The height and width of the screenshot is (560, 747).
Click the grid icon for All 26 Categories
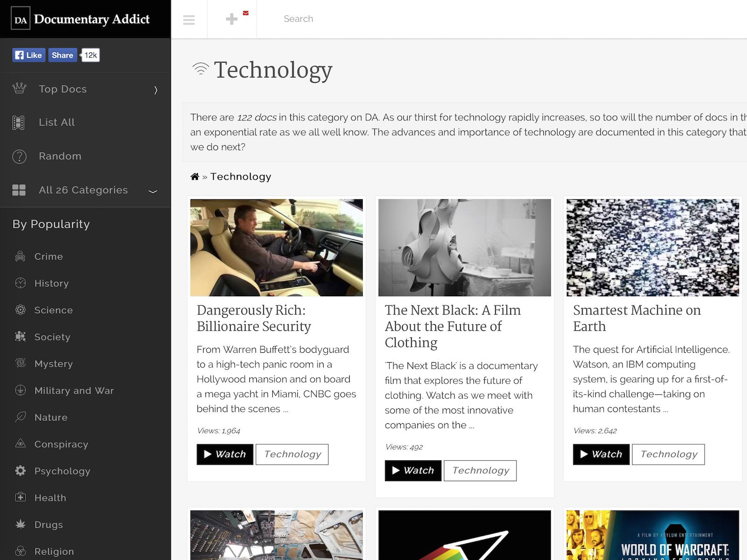click(x=19, y=190)
